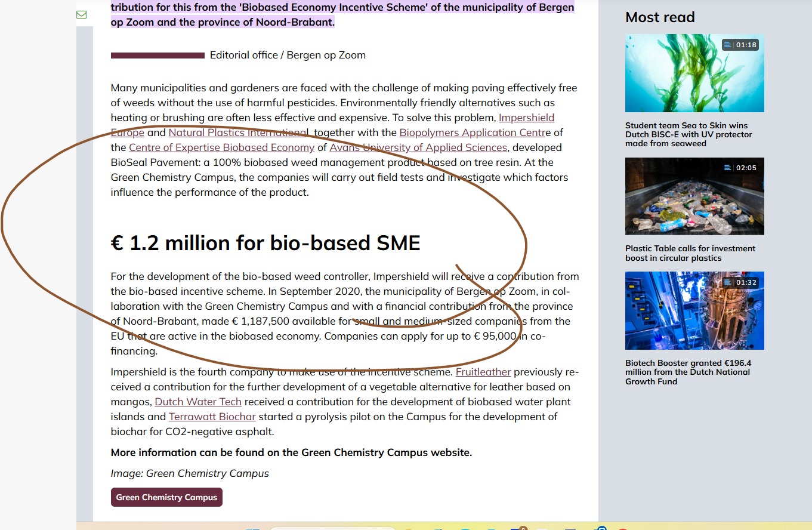Click the 'Image: Green Chemistry Campus' credit
Viewport: 812px width, 530px height.
point(190,473)
